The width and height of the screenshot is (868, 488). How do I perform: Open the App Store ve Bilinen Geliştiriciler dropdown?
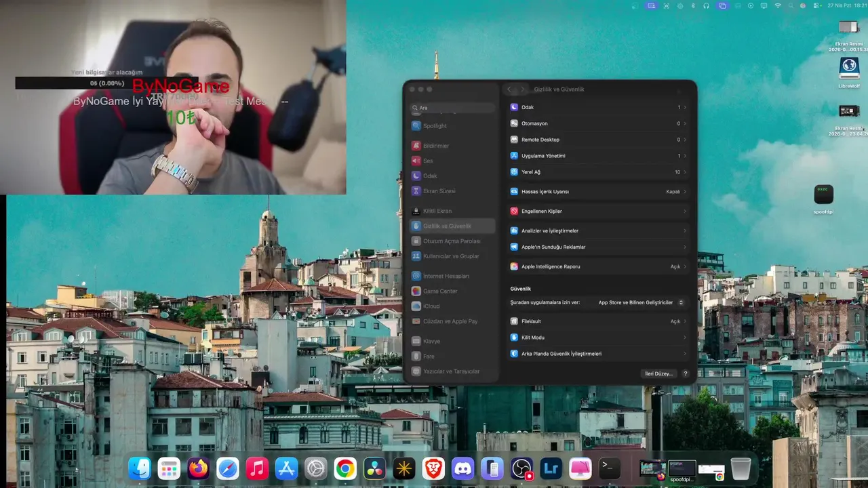click(641, 302)
